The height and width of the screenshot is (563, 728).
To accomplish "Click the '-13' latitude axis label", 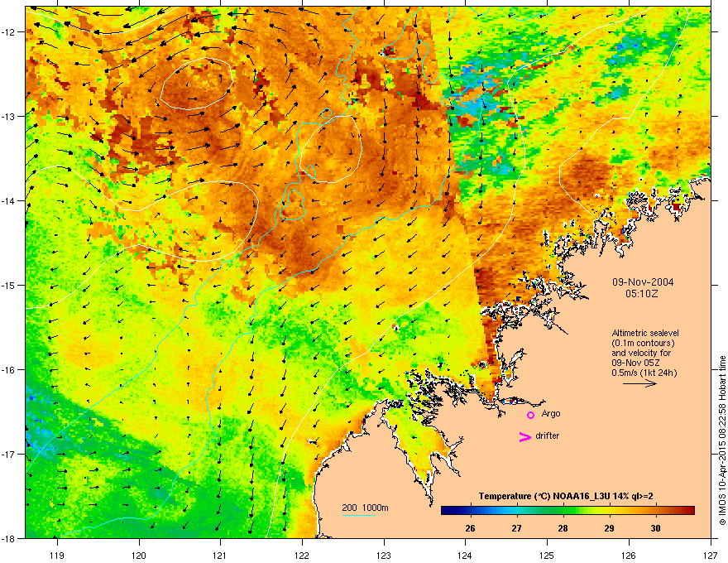I will 8,116.
